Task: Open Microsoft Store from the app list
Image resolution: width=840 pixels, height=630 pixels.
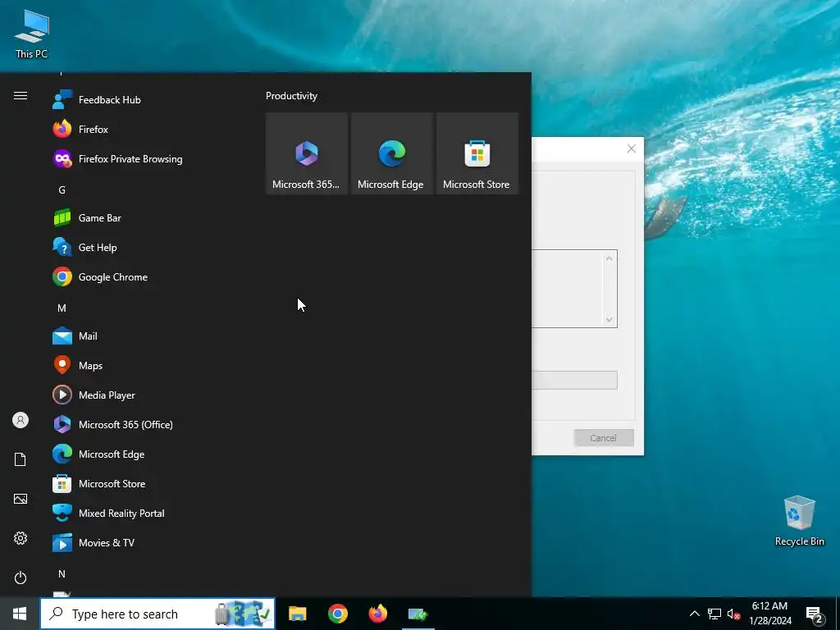Action: (144, 483)
